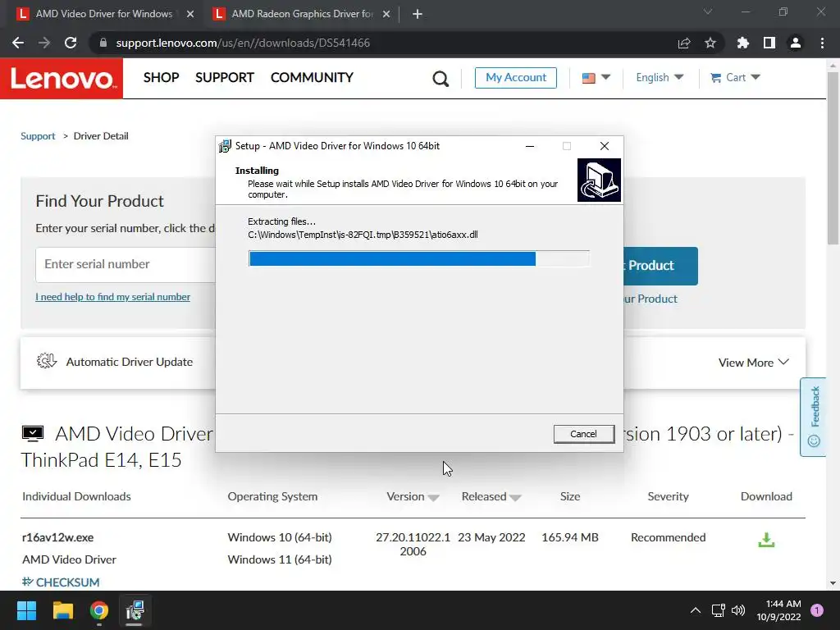Click the Setup window title icon
Screen dimensions: 840x630
coord(225,146)
